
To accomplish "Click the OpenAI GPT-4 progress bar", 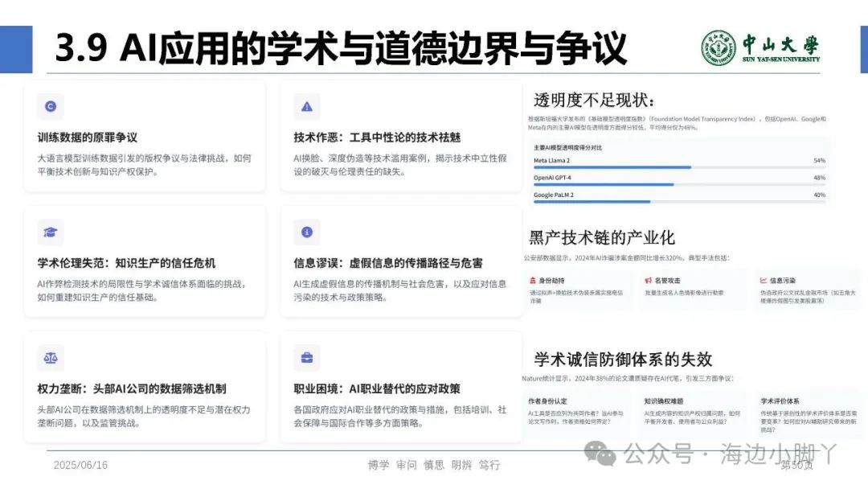I will tap(679, 184).
